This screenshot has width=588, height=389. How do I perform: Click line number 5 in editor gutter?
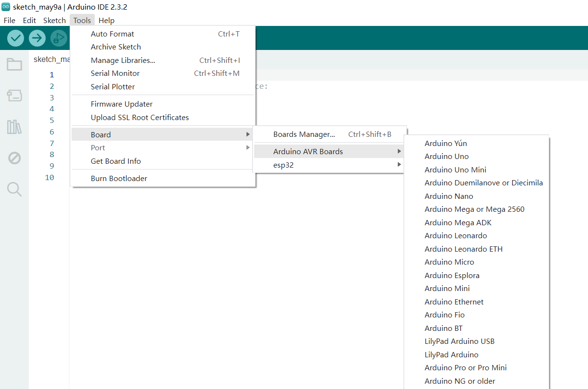coord(51,121)
